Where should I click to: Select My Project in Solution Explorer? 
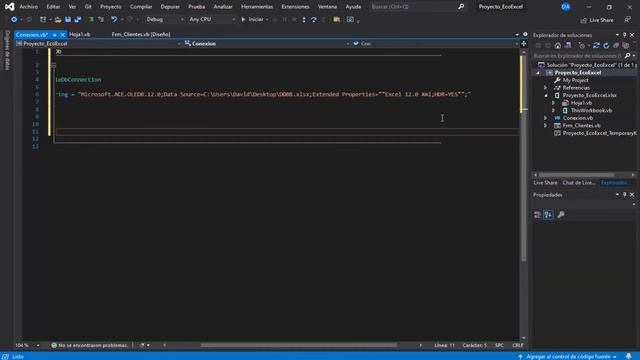[x=576, y=80]
